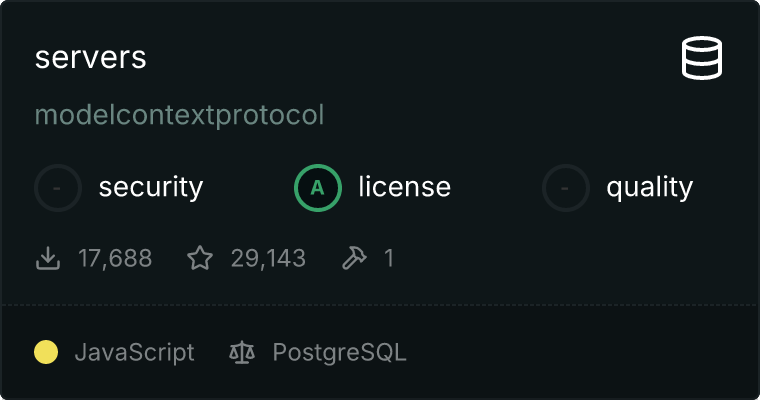Click the 29,143 stars count

pos(268,259)
